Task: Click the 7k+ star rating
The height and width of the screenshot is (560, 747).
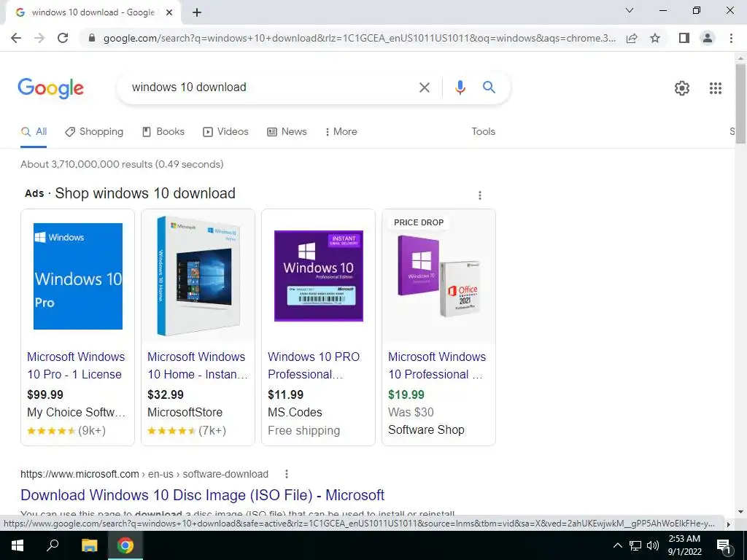Action: 187,431
